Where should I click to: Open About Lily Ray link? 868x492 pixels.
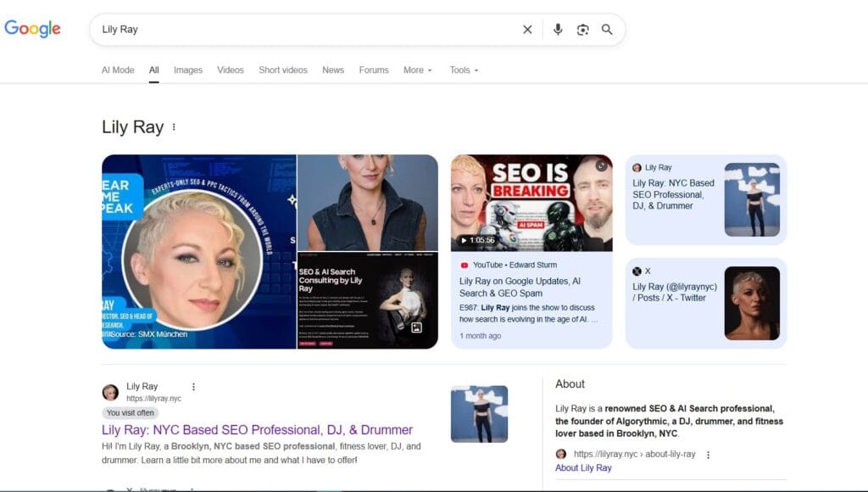pyautogui.click(x=583, y=467)
